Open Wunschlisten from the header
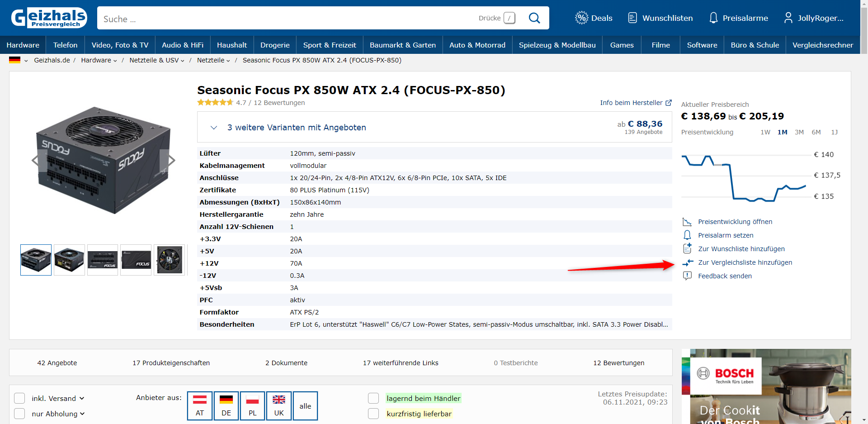This screenshot has height=424, width=868. click(x=660, y=18)
